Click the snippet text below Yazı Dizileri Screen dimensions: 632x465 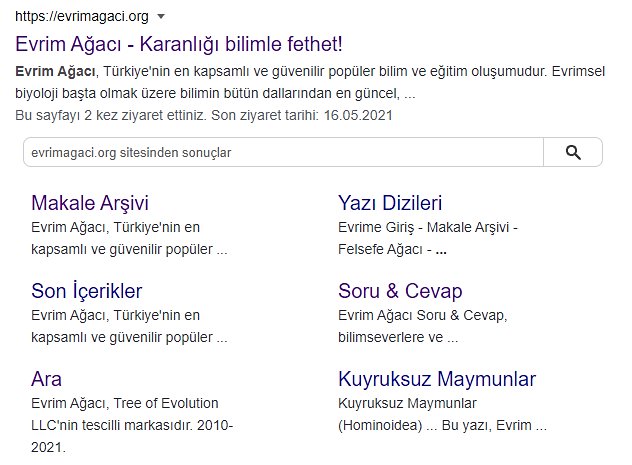coord(427,238)
